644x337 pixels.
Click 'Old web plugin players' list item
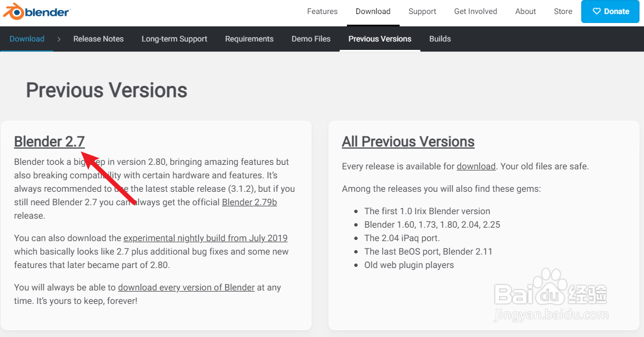pyautogui.click(x=409, y=265)
